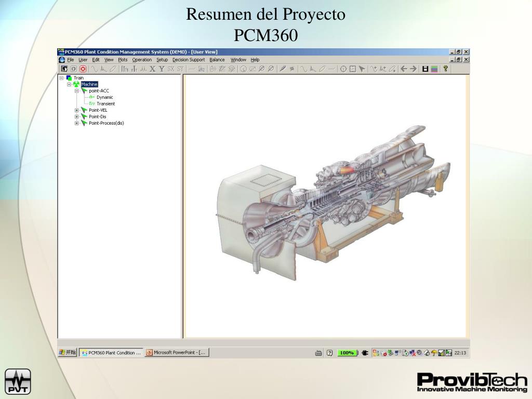Select the Point-Process(dis) tree item
Viewport: 532px width, 399px height.
[106, 123]
